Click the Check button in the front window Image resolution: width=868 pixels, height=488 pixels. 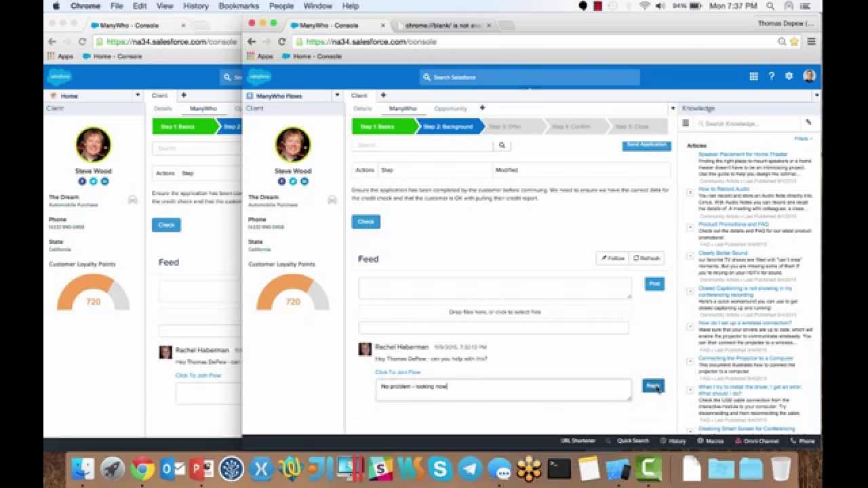[x=366, y=222]
